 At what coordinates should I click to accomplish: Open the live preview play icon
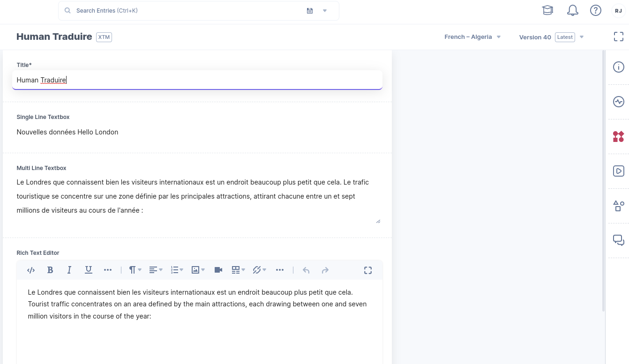[x=619, y=171]
